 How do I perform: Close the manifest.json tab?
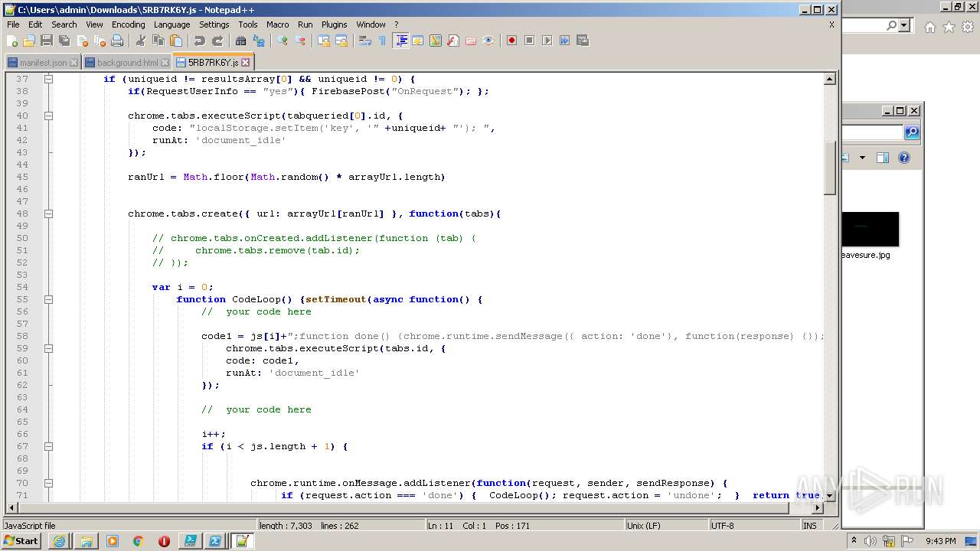[x=73, y=63]
